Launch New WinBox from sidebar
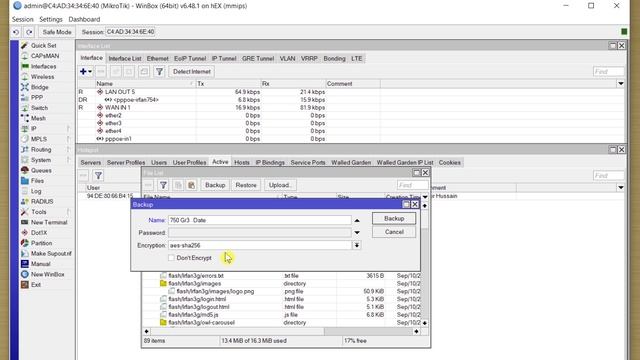This screenshot has height=360, width=640. (47, 274)
